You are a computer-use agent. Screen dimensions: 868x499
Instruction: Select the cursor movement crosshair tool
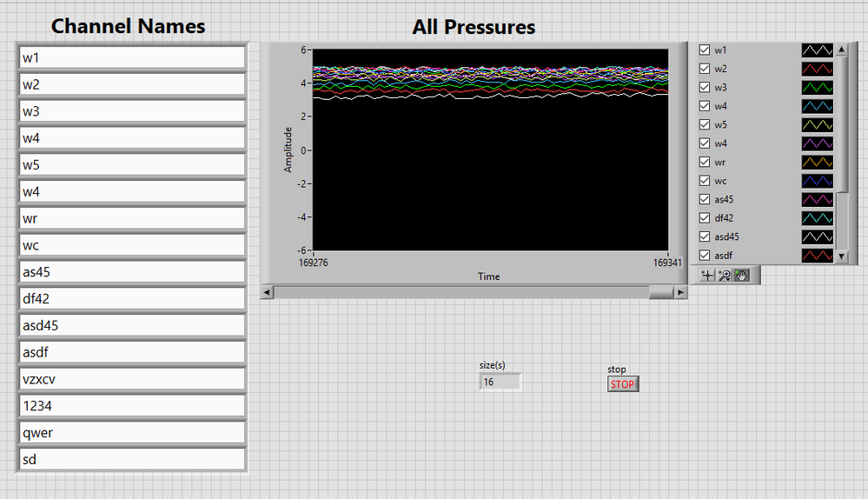click(707, 276)
